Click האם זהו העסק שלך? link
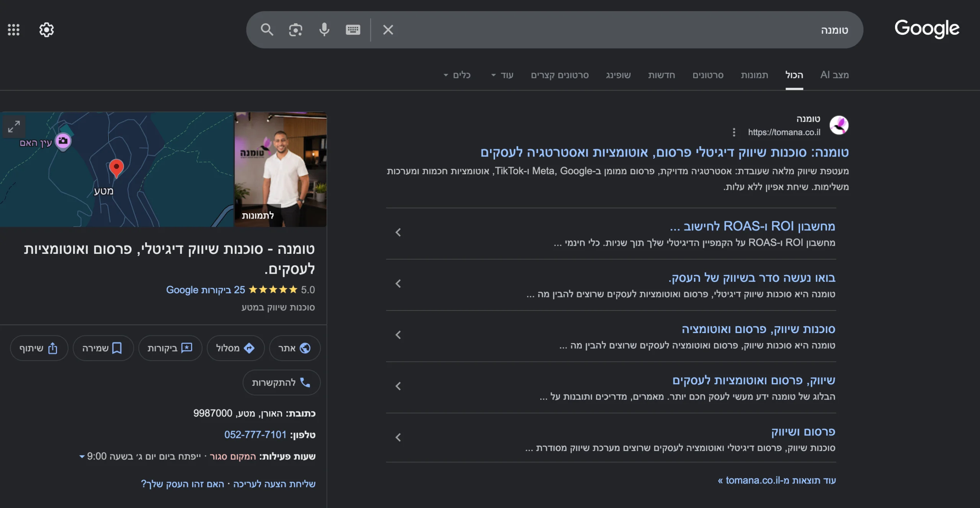Image resolution: width=980 pixels, height=508 pixels. [x=183, y=484]
